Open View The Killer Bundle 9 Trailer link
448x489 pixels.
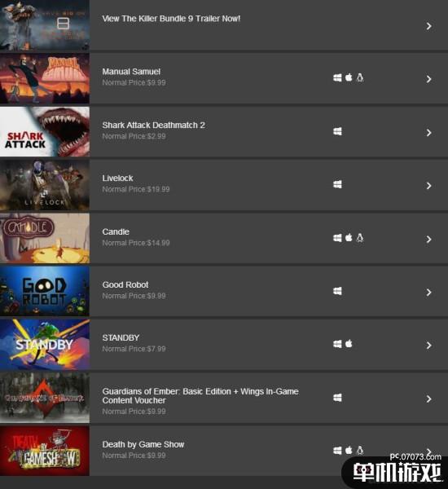(x=171, y=19)
